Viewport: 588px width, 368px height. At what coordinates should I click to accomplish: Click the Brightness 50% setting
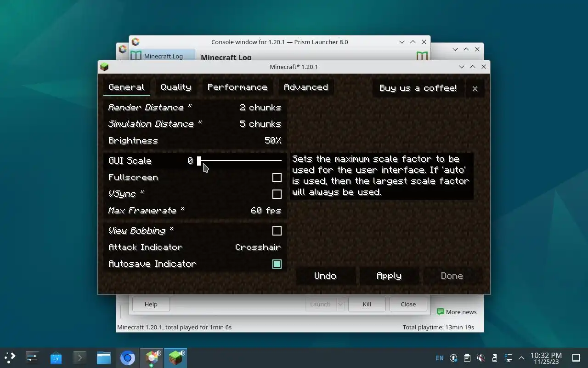195,141
